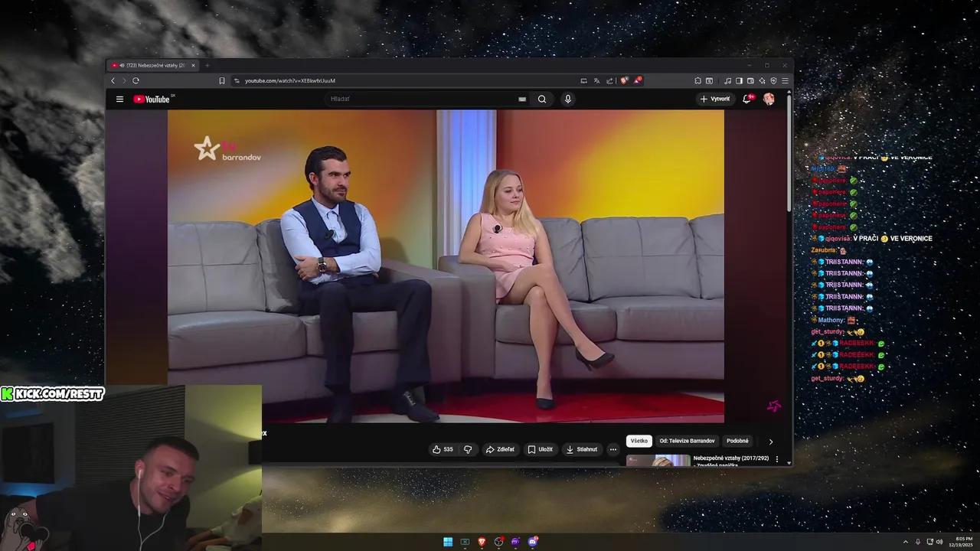Click the Stiahnuť download button
The height and width of the screenshot is (551, 980).
point(582,449)
